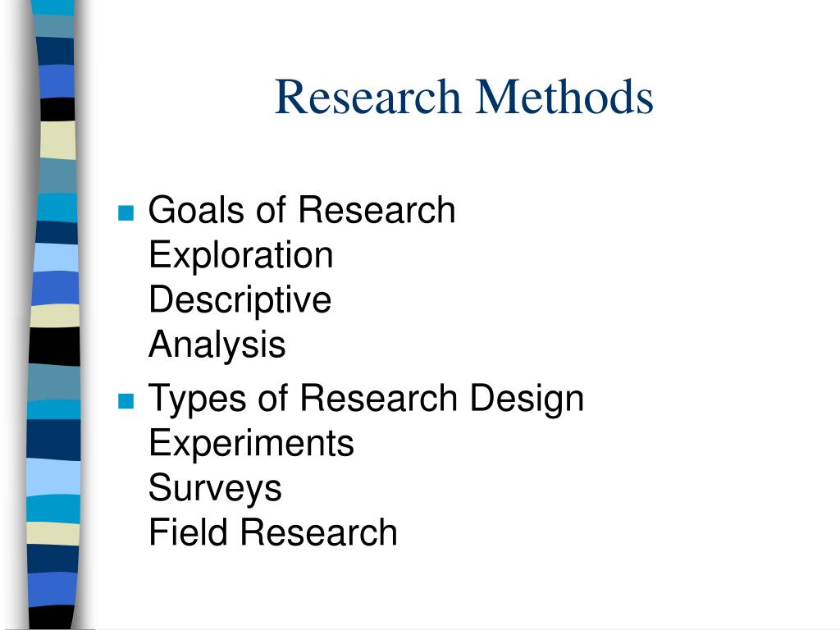
Task: Select the Field Research line
Action: pyautogui.click(x=273, y=532)
